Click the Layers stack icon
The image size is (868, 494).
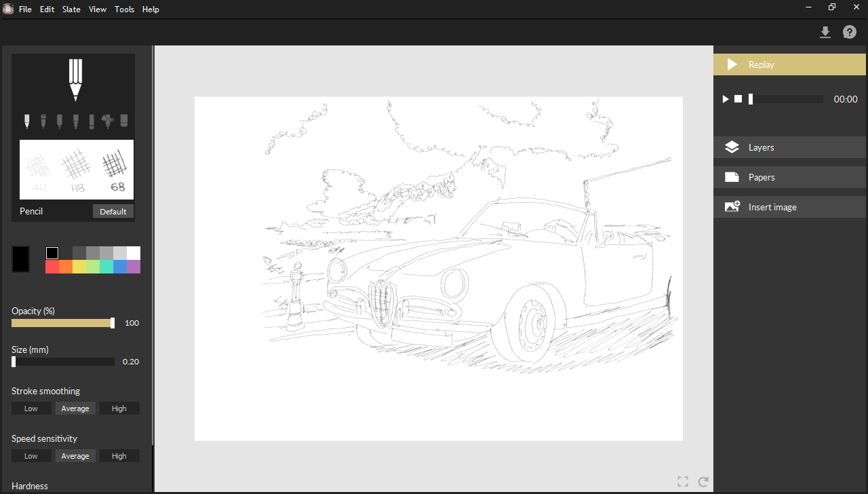pyautogui.click(x=732, y=147)
